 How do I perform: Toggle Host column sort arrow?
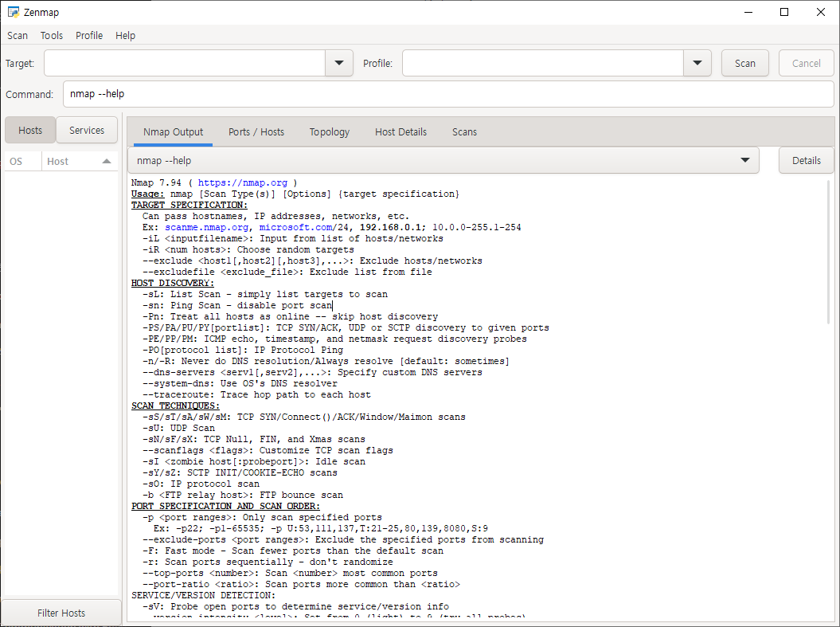[x=107, y=161]
